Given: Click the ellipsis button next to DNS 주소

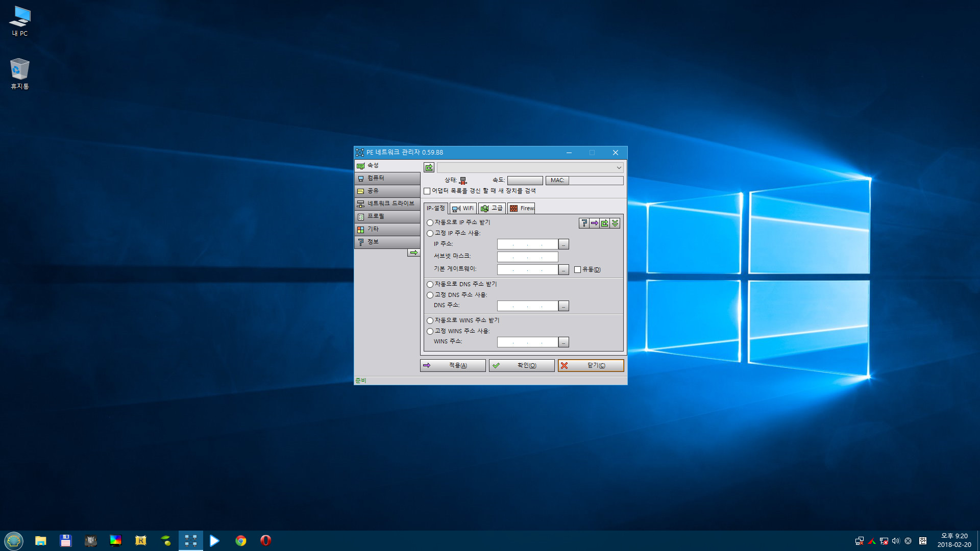Looking at the screenshot, I should click(x=563, y=306).
